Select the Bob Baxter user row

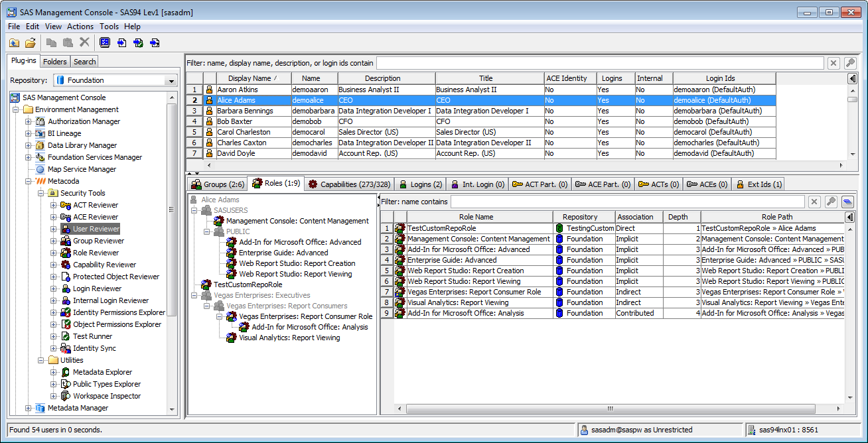coord(480,121)
